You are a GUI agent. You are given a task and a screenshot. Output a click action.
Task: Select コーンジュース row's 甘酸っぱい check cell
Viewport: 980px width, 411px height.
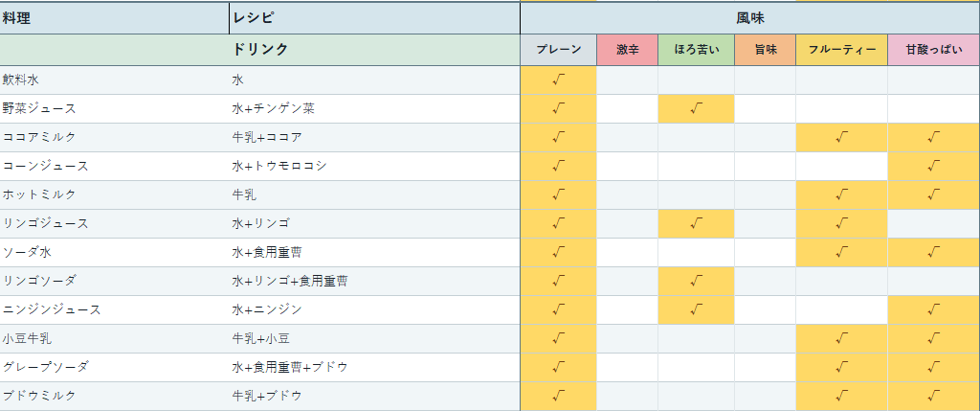pyautogui.click(x=934, y=167)
